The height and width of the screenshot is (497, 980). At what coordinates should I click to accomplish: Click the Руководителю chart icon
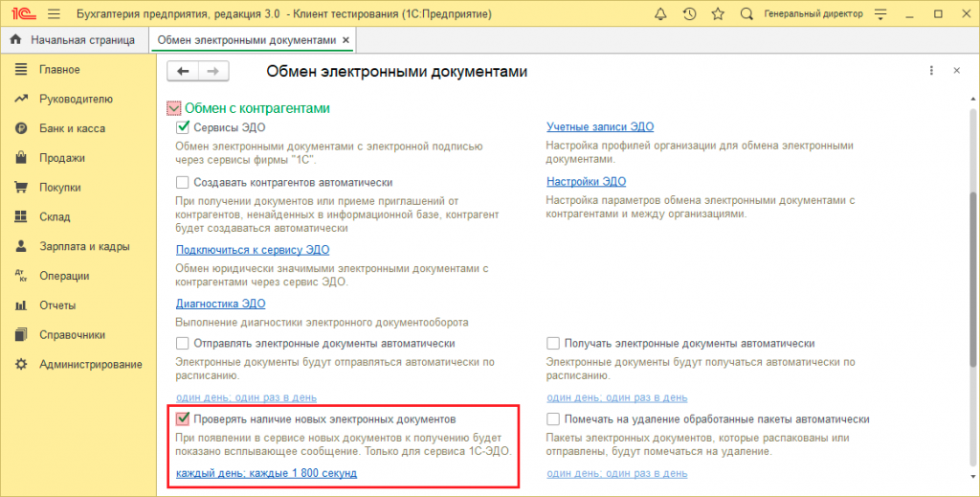(x=21, y=99)
